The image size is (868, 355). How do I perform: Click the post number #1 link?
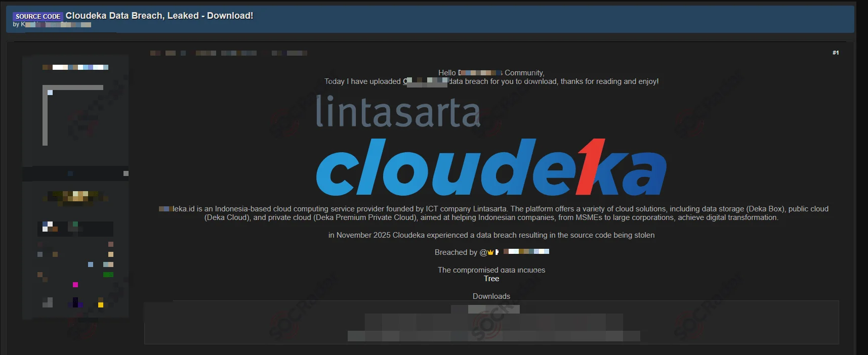pos(836,53)
